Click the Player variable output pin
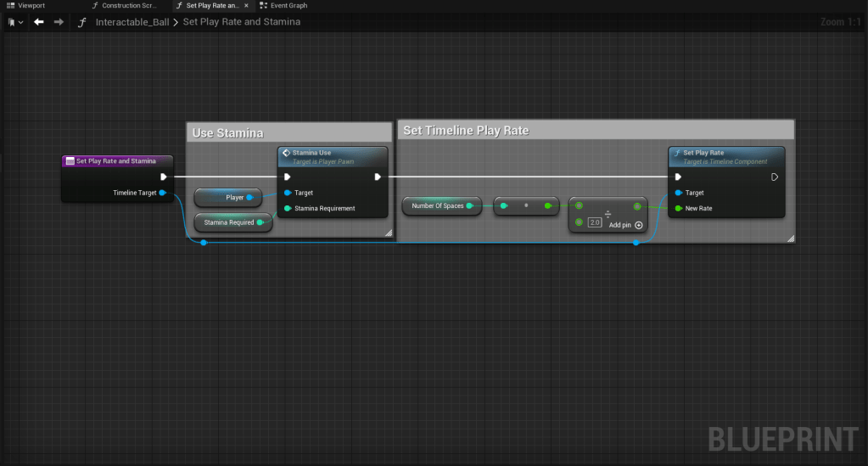 [249, 198]
